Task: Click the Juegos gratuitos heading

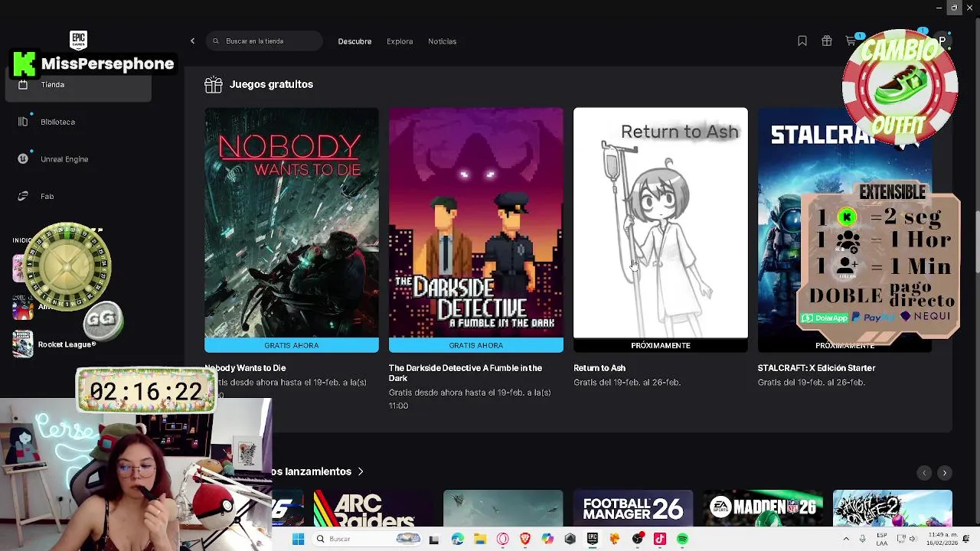Action: (x=271, y=84)
